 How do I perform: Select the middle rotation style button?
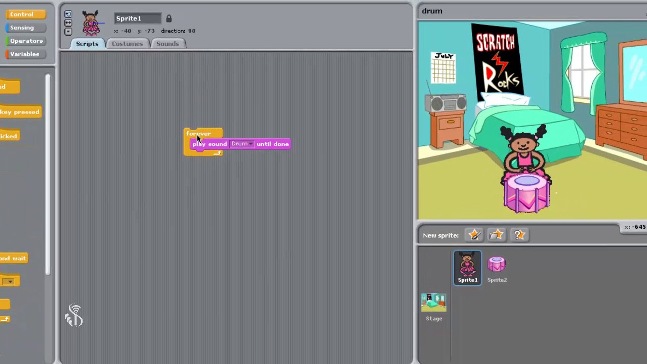tap(68, 23)
